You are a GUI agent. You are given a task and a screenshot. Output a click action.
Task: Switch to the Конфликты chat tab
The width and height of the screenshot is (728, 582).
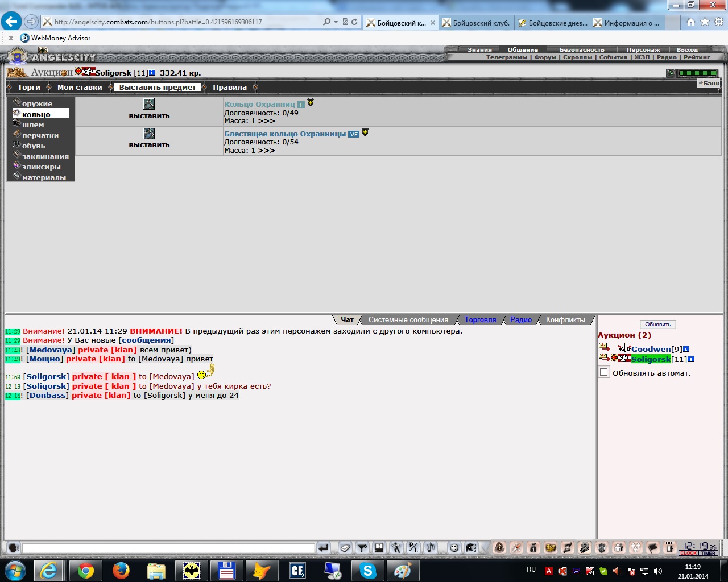pyautogui.click(x=565, y=320)
